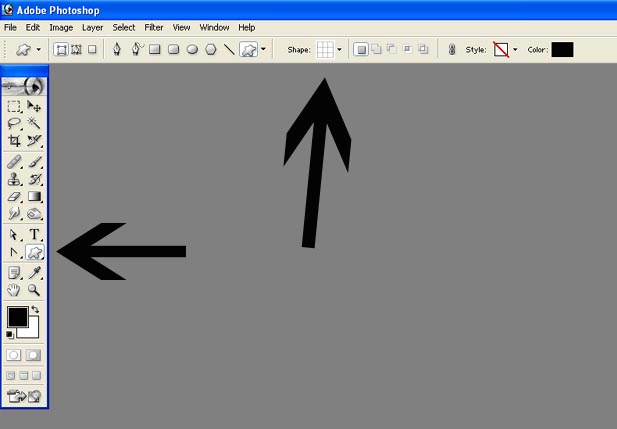Select the Custom Shape tool in toolbox
This screenshot has height=429, width=617.
34,252
